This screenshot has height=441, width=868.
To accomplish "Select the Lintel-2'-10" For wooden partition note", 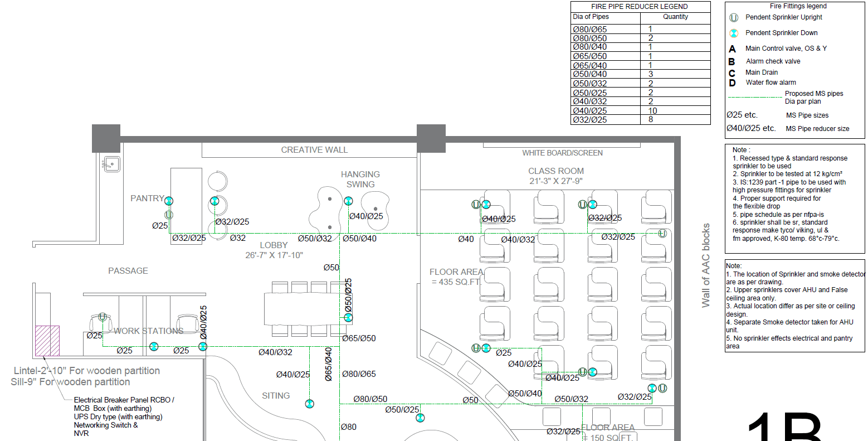I will (86, 371).
